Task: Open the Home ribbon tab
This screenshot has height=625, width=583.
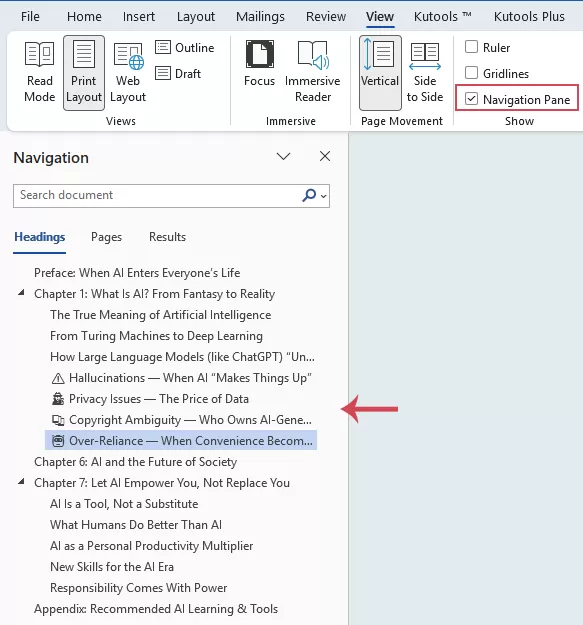Action: [84, 17]
